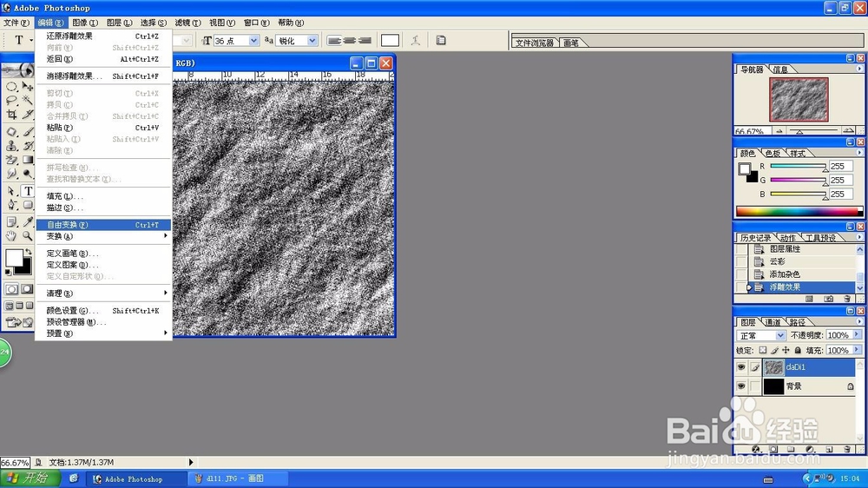Add layer style icon in Layers panel
This screenshot has height=488, width=868.
pyautogui.click(x=756, y=449)
